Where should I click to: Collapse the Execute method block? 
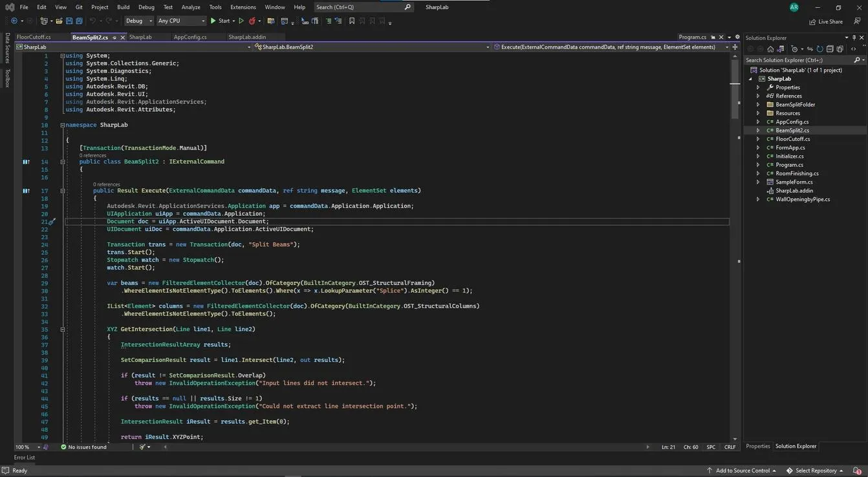pos(63,191)
